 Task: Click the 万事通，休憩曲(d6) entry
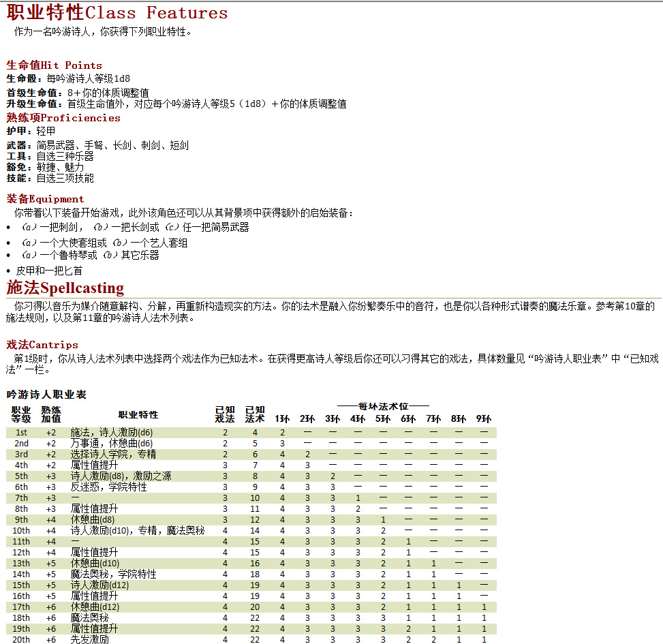point(112,443)
